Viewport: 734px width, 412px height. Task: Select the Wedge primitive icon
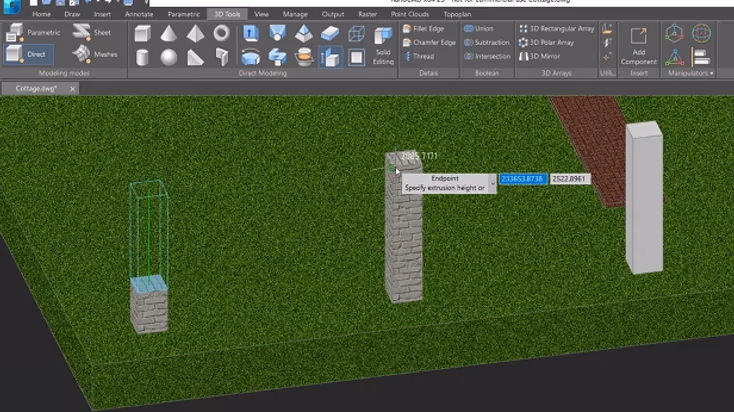coord(195,58)
